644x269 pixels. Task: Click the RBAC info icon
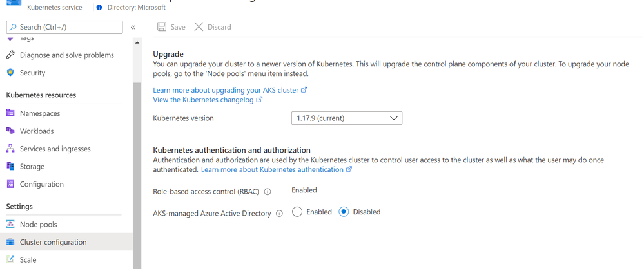click(268, 192)
